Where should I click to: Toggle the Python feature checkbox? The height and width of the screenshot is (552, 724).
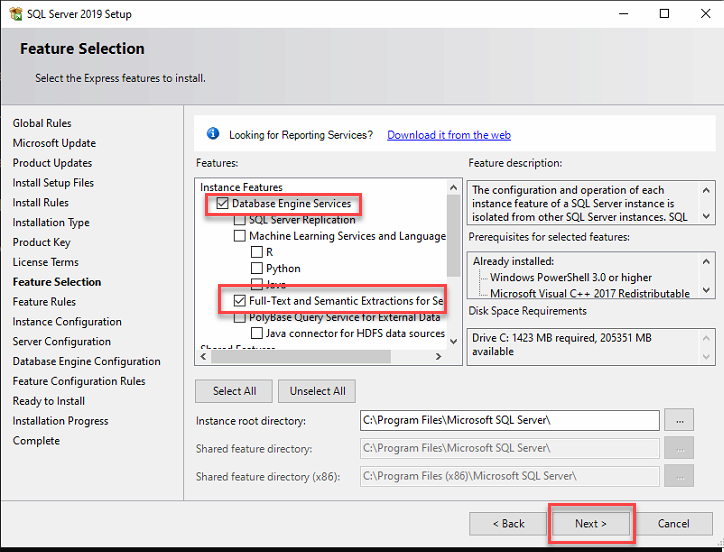(257, 268)
